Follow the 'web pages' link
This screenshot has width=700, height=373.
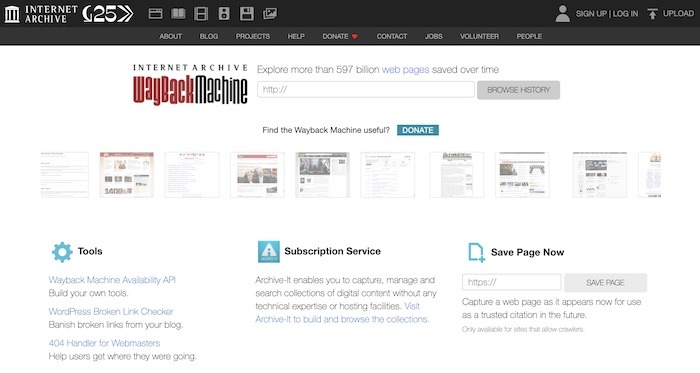click(405, 70)
